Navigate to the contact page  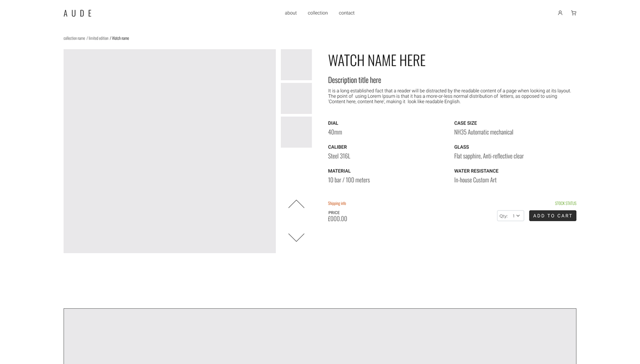pyautogui.click(x=346, y=13)
